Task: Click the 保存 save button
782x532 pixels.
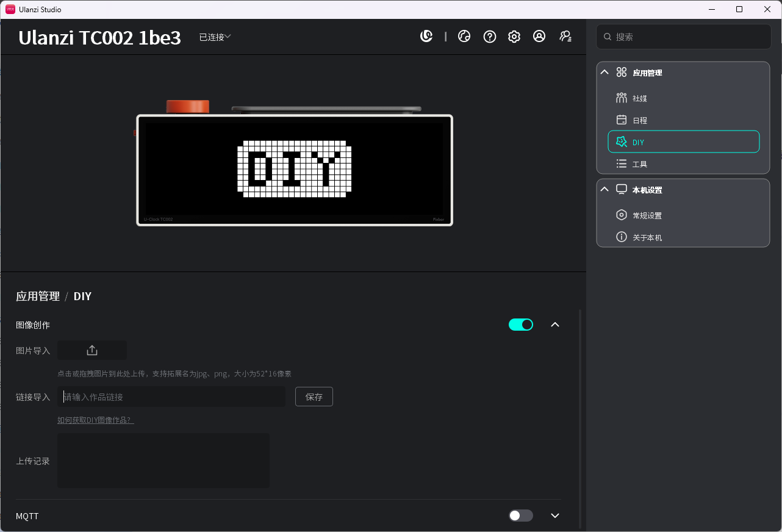Action: click(x=314, y=397)
